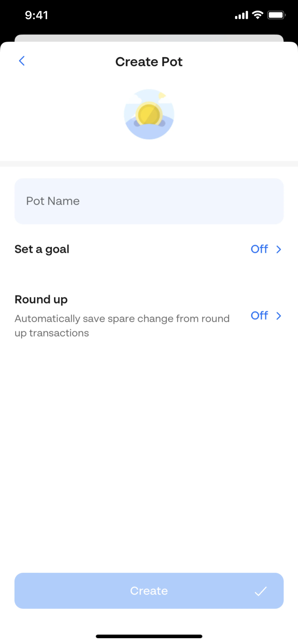Toggle the Set a goal Off value
298x644 pixels.
click(260, 249)
